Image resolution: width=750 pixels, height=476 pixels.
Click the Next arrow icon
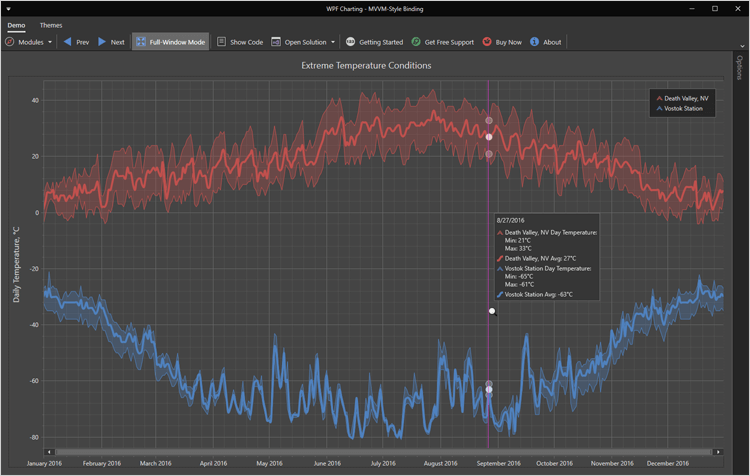pyautogui.click(x=102, y=42)
